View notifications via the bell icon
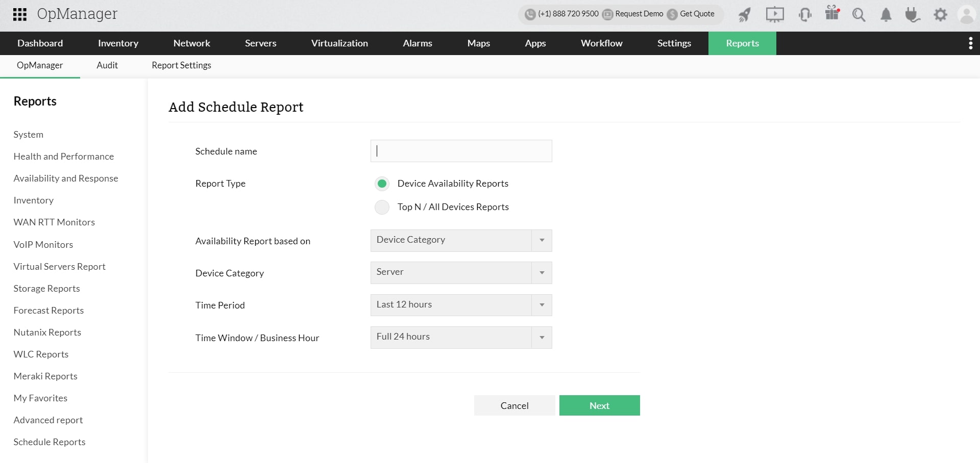The height and width of the screenshot is (463, 980). point(886,15)
